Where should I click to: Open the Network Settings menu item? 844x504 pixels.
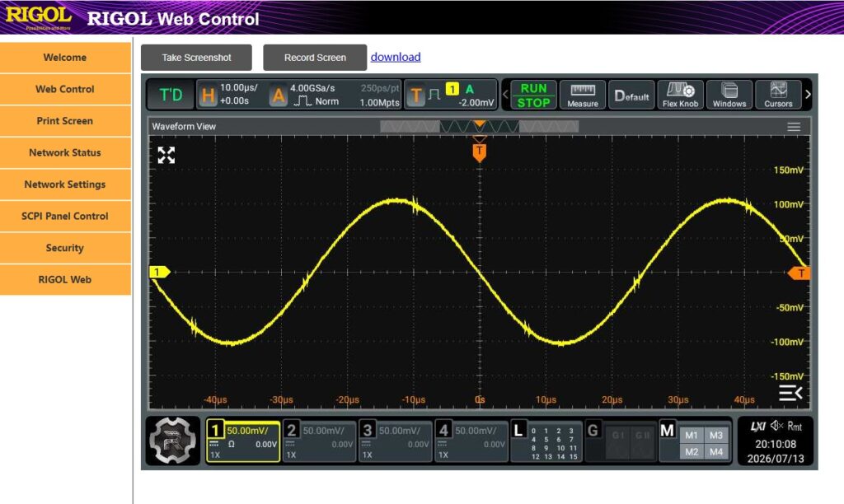tap(65, 184)
